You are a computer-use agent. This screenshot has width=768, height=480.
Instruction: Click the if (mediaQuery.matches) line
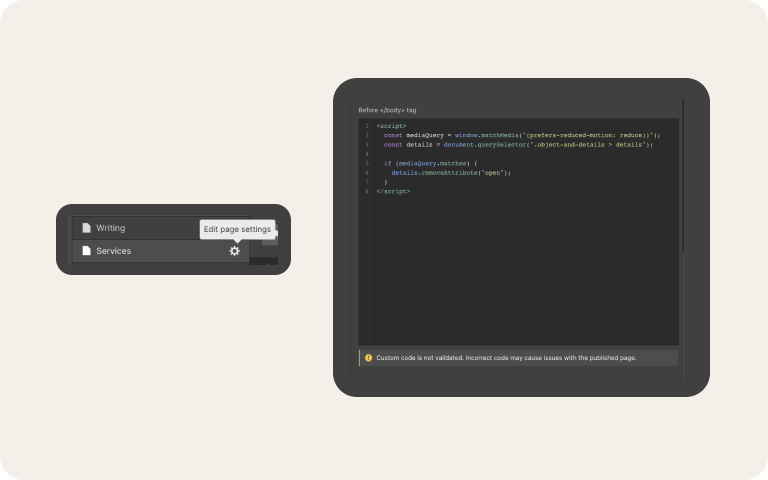click(x=431, y=163)
